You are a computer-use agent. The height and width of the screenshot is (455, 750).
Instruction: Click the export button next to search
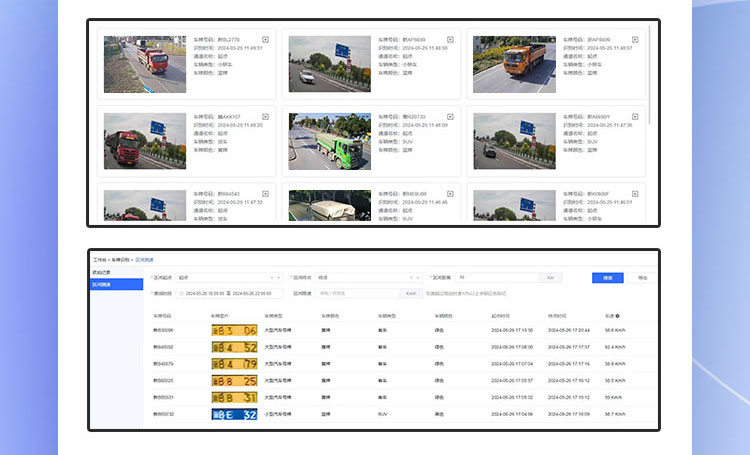click(x=642, y=278)
